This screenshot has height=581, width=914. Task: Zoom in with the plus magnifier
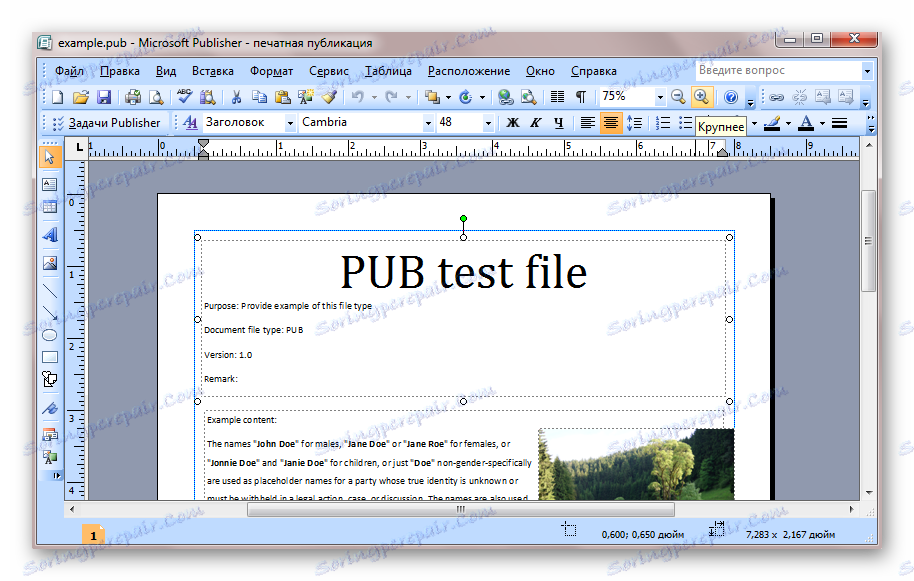pyautogui.click(x=701, y=97)
